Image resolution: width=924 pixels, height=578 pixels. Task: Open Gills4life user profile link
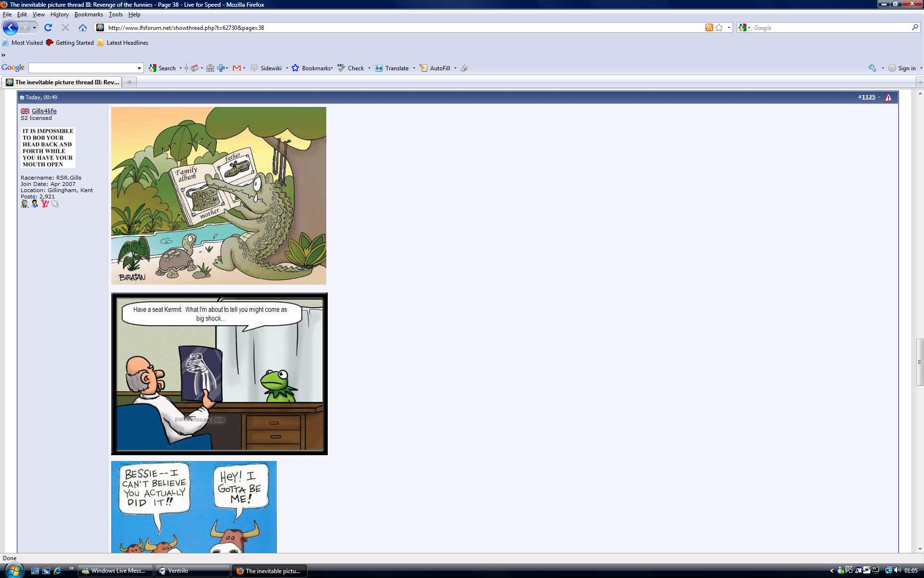coord(44,111)
